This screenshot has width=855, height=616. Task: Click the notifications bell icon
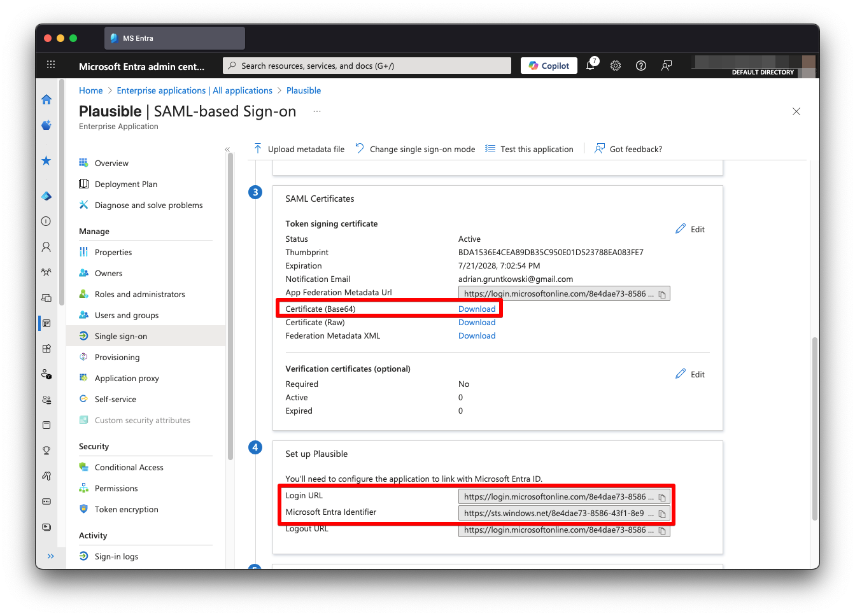pos(590,66)
